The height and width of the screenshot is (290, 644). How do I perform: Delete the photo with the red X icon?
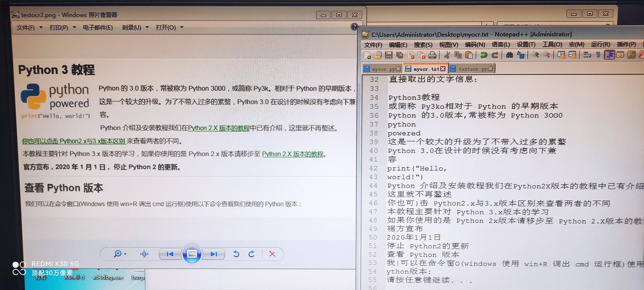(272, 254)
